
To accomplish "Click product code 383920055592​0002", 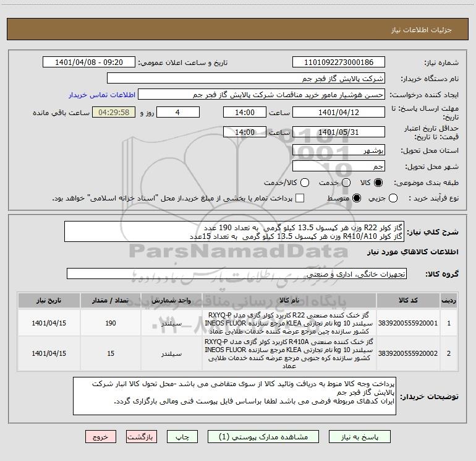I will point(408,353).
